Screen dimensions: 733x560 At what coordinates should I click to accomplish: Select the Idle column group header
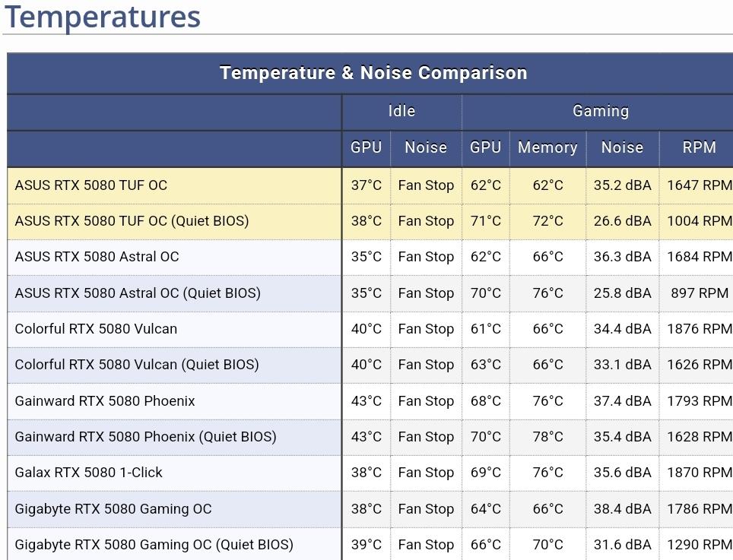(401, 111)
